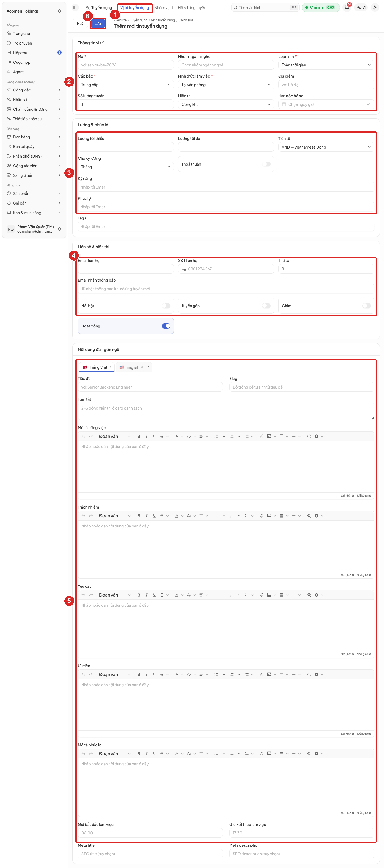
Task: Toggle the Thoả thuận salary switch
Action: click(266, 164)
